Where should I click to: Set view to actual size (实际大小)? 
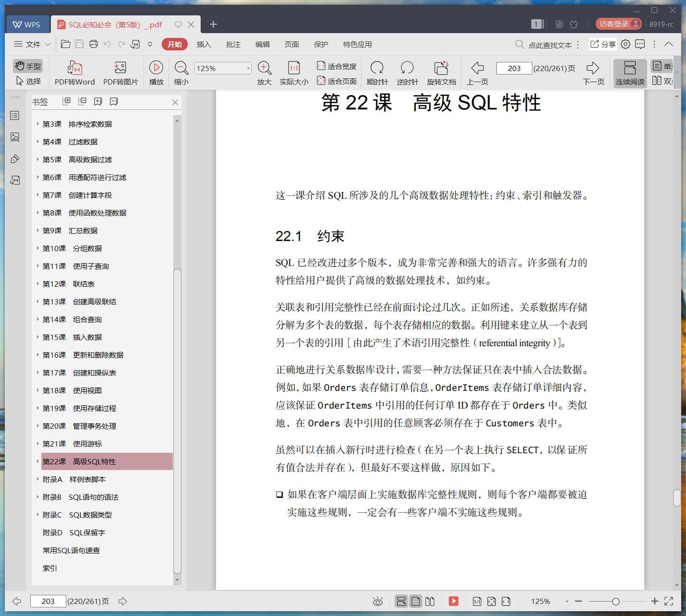coord(294,73)
